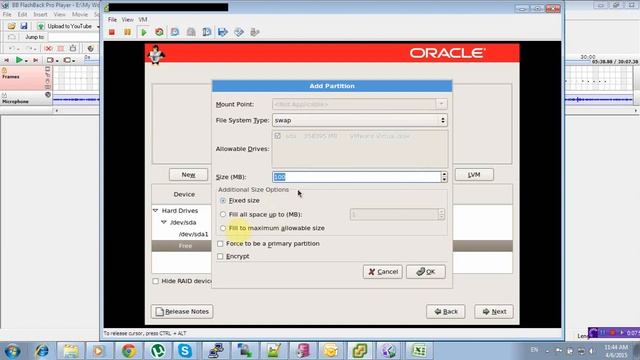Click the skip to end playback icon

(36, 60)
